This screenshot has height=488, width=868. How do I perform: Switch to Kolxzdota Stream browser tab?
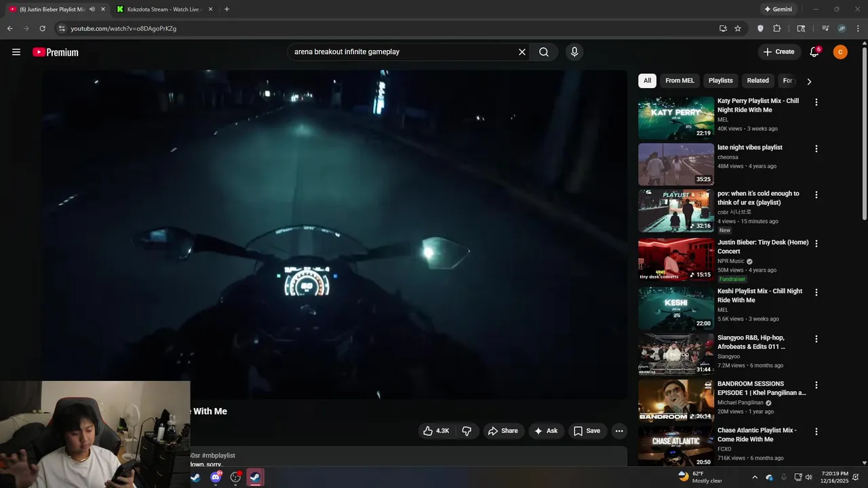(163, 9)
